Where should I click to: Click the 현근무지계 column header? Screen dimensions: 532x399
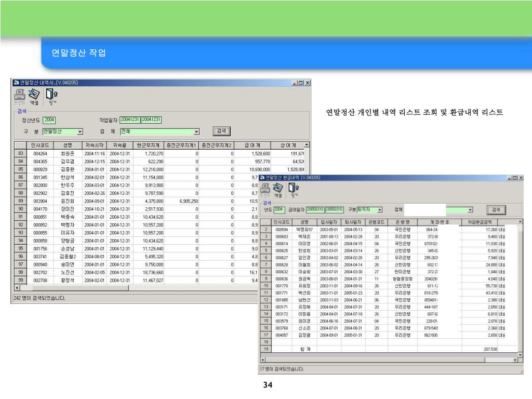[x=148, y=145]
